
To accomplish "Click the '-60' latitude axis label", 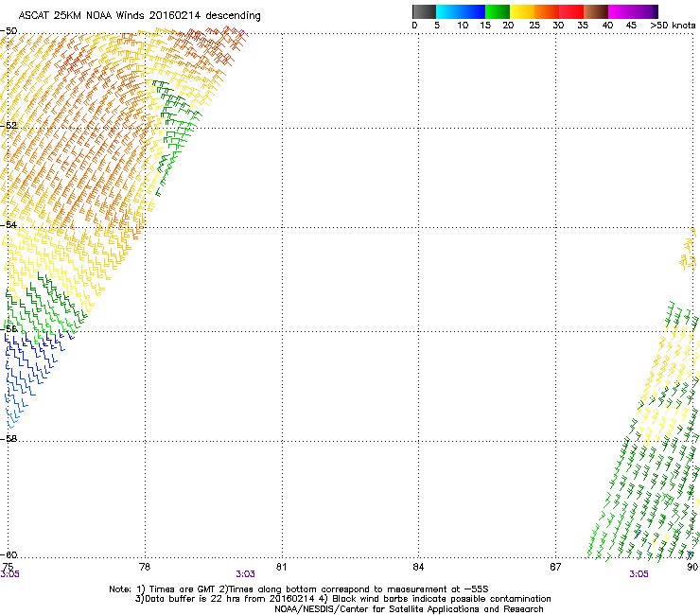I will [x=9, y=555].
